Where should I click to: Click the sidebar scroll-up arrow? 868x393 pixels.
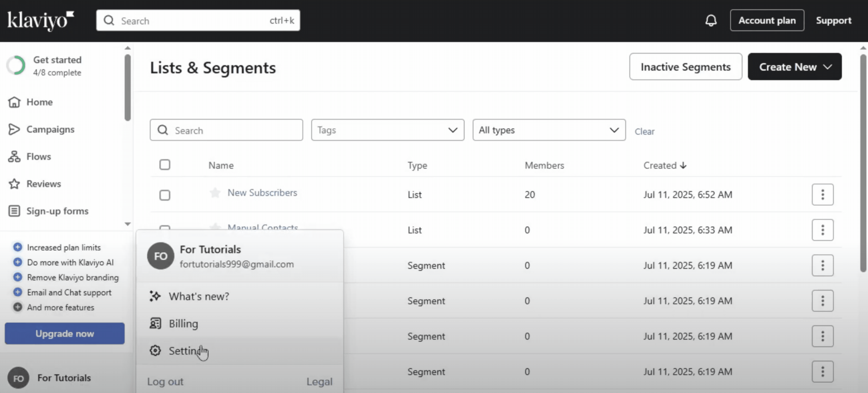[127, 48]
